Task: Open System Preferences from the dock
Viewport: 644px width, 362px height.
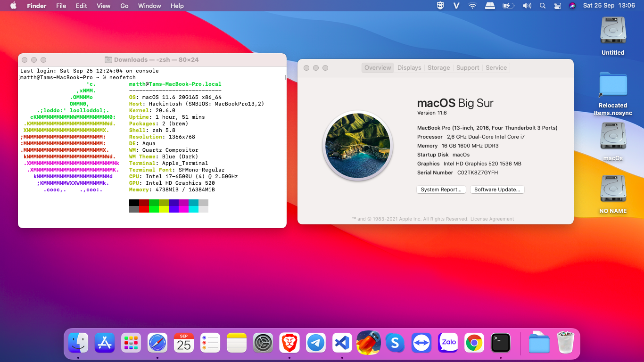Action: [x=263, y=343]
